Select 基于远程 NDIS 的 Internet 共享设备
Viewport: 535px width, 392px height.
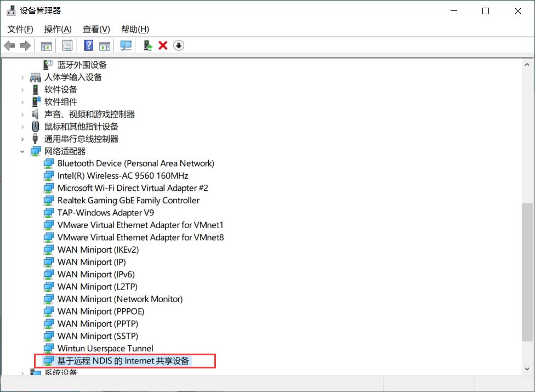pyautogui.click(x=123, y=361)
